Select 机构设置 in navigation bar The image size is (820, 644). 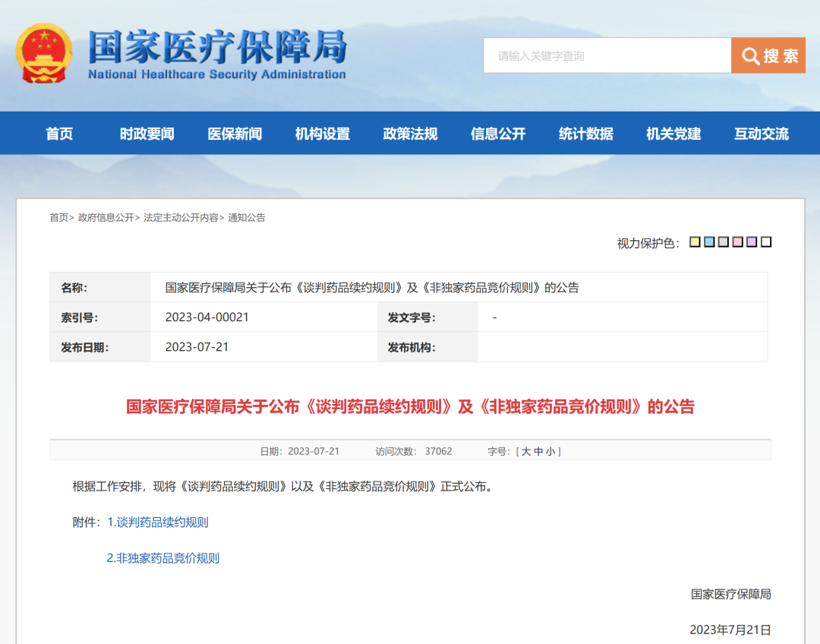[323, 134]
